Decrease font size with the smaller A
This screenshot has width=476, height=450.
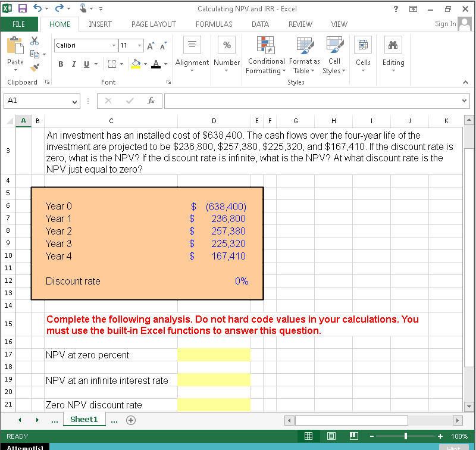(163, 46)
